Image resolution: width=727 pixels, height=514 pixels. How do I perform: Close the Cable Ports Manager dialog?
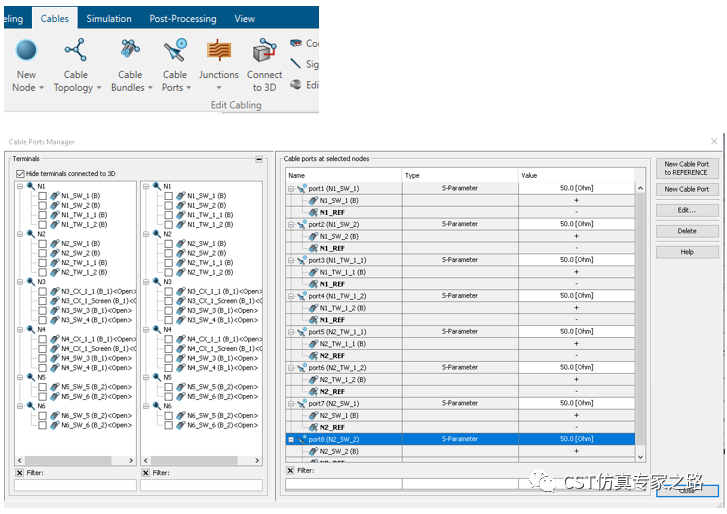(714, 141)
